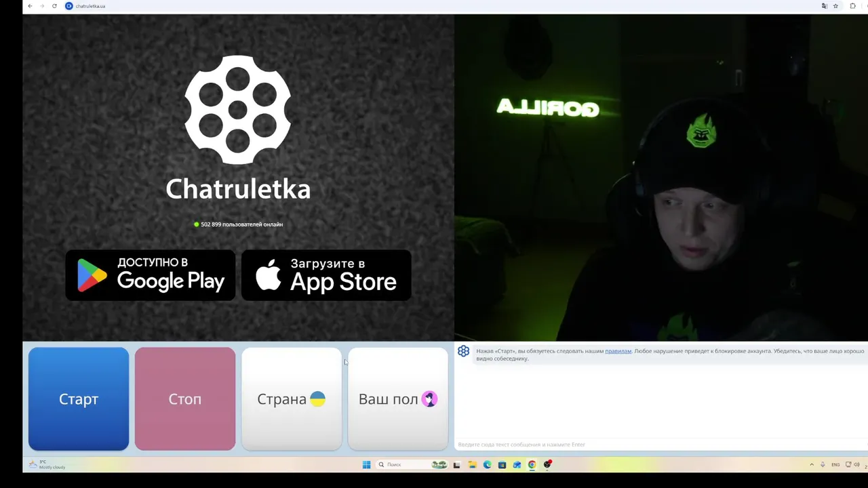Open the volume tray icon

point(856,464)
